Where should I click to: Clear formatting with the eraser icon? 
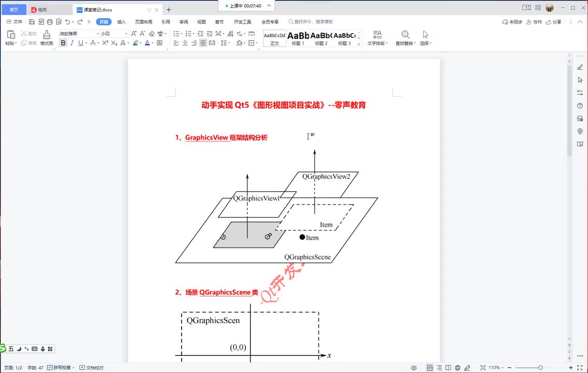(x=151, y=33)
